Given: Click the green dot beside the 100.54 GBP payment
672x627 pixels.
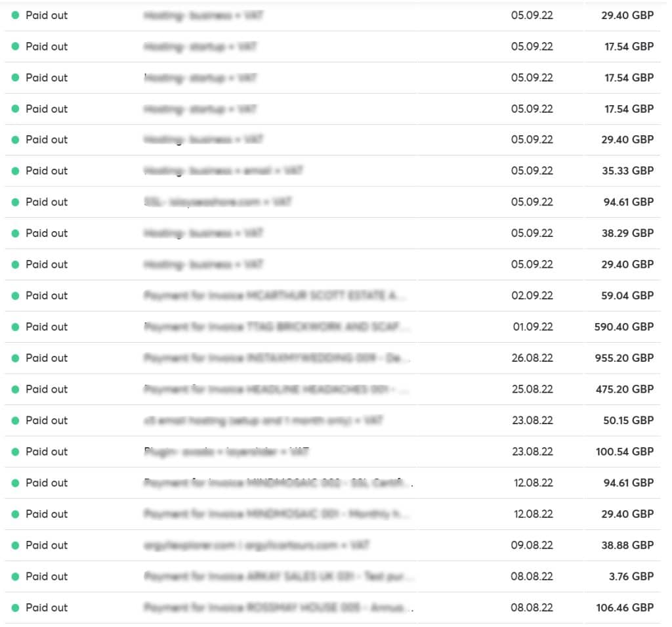Looking at the screenshot, I should click(16, 452).
